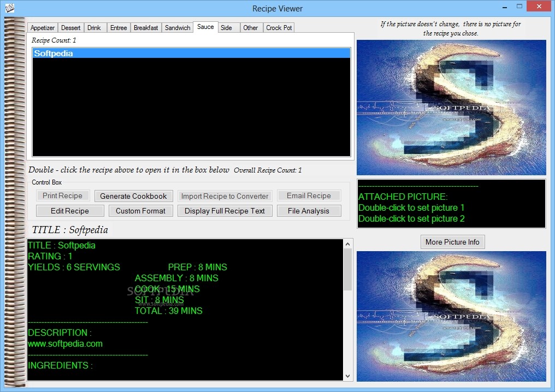Viewport: 555px width, 392px height.
Task: Click the upper recipe picture thumbnail
Action: click(451, 107)
